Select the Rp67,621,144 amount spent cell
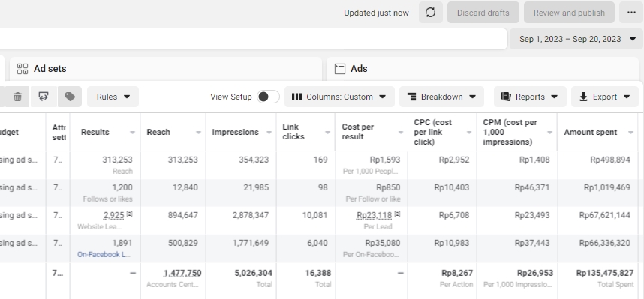The width and height of the screenshot is (644, 299). coord(597,220)
